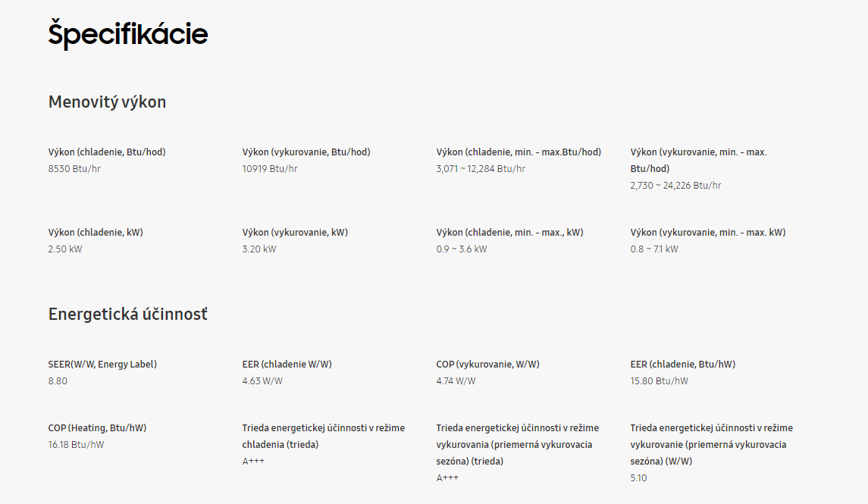Click the Výkon (chladenie, Btu/hod) label

tap(107, 152)
